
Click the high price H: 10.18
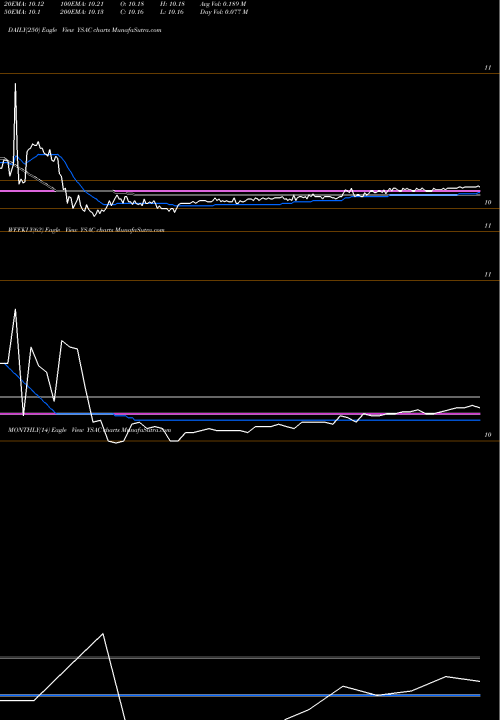coord(173,4)
